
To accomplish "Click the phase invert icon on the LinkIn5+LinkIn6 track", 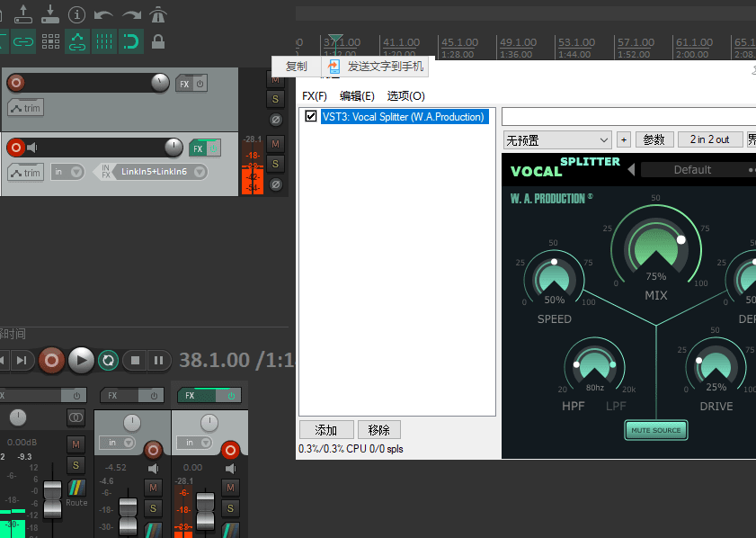I will (275, 184).
